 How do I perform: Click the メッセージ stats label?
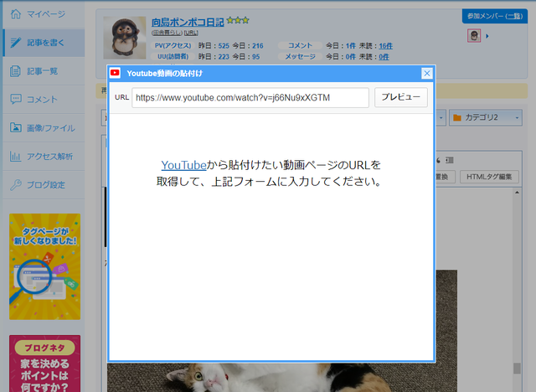(x=300, y=56)
